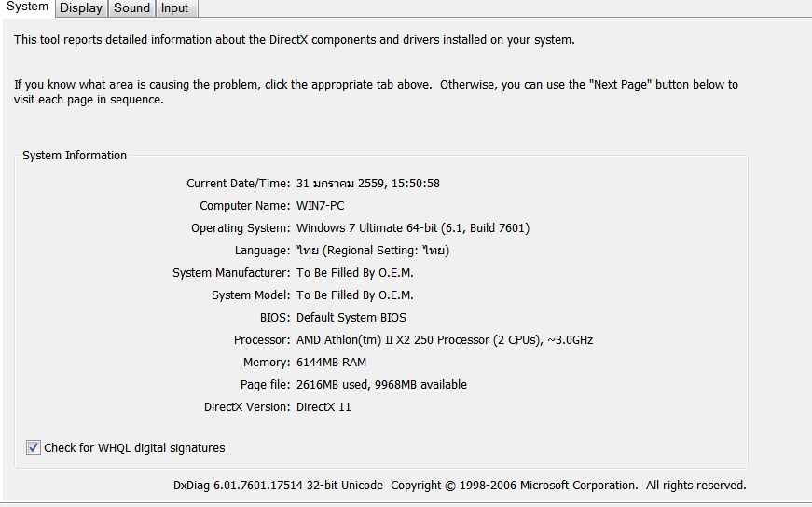Click the AMD Athlon processor entry

coord(444,340)
